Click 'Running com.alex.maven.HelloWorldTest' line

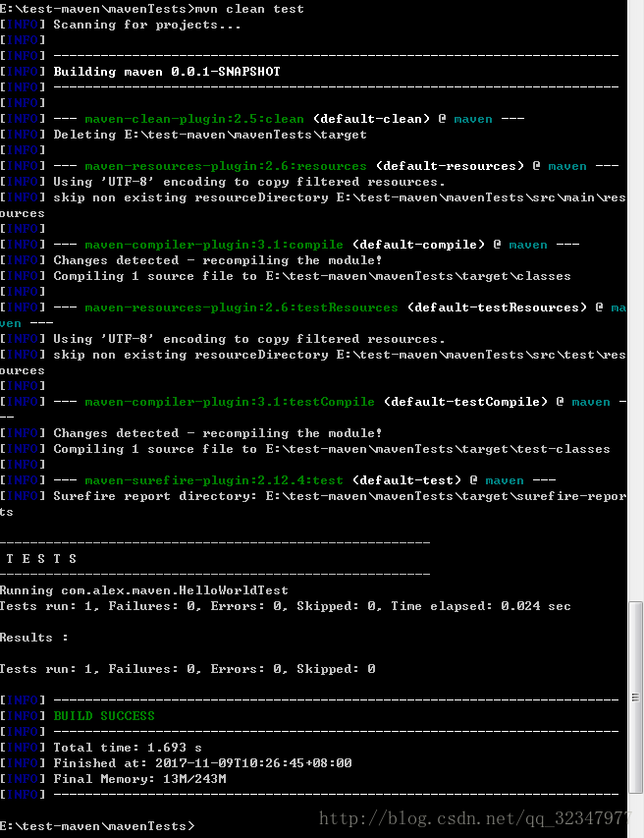pyautogui.click(x=144, y=590)
